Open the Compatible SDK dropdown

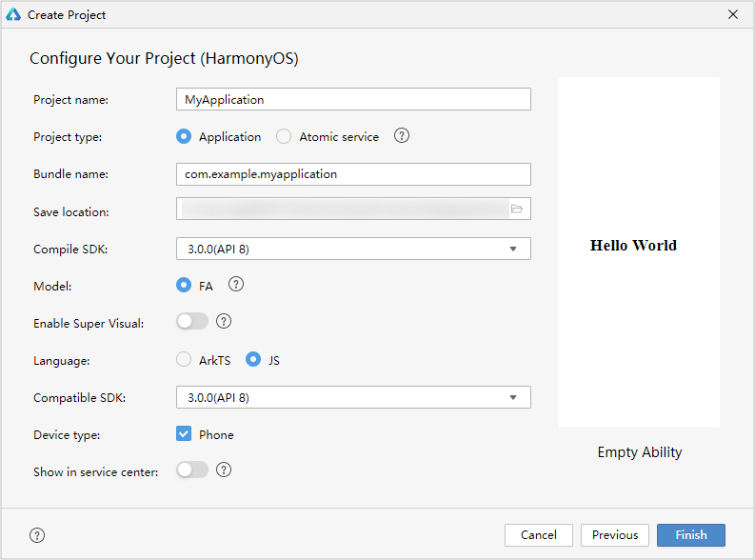point(353,397)
